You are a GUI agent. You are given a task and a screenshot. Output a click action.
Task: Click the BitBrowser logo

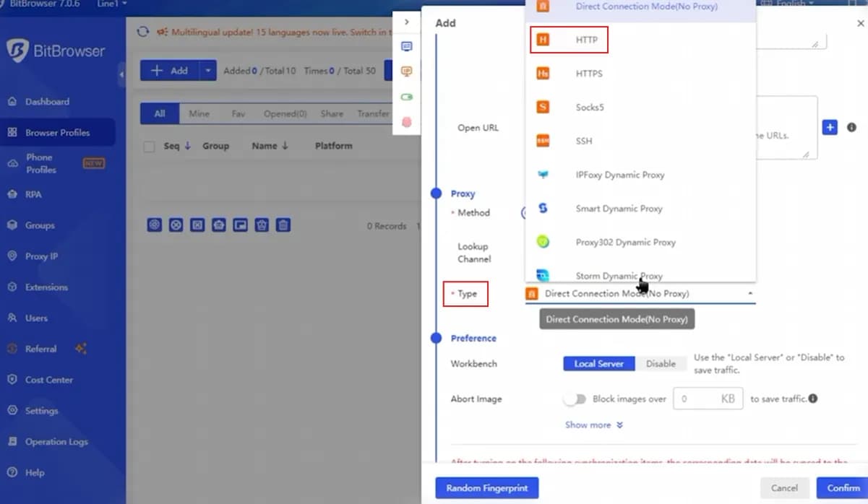point(56,51)
